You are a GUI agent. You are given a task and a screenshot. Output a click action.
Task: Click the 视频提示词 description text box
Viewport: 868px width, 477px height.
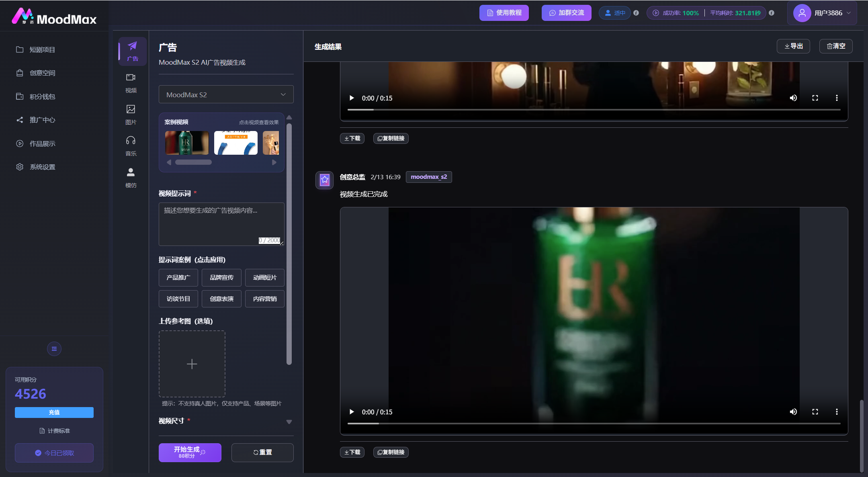click(x=221, y=224)
